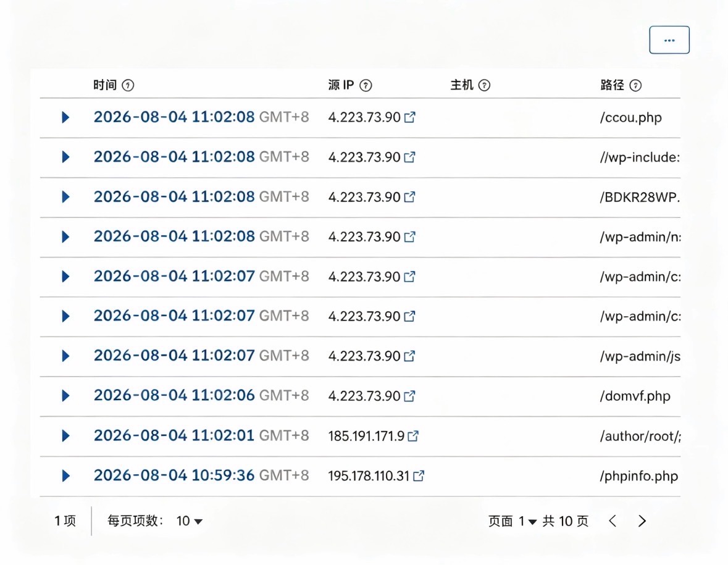The image size is (728, 565).
Task: Expand the row with path /domvf.php
Action: click(65, 396)
